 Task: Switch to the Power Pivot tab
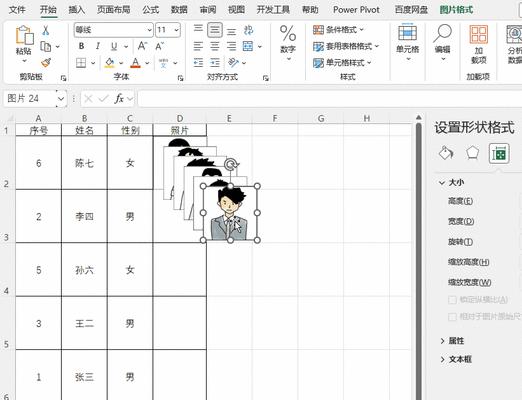[356, 10]
